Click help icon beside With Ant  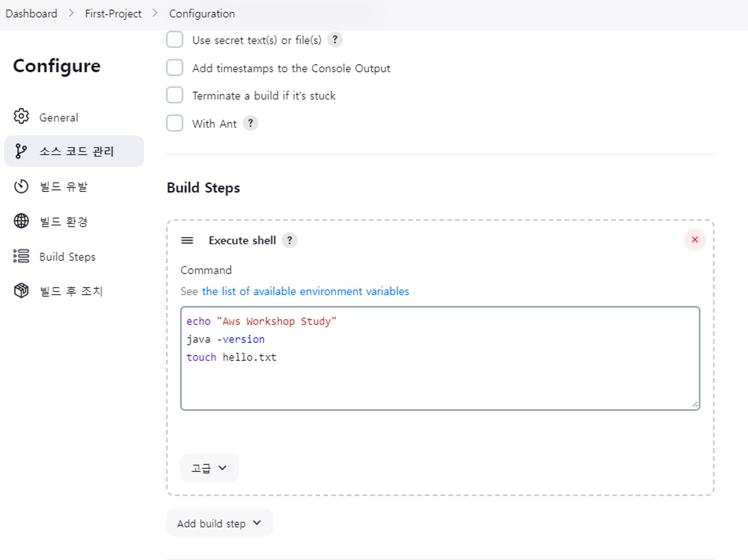251,123
